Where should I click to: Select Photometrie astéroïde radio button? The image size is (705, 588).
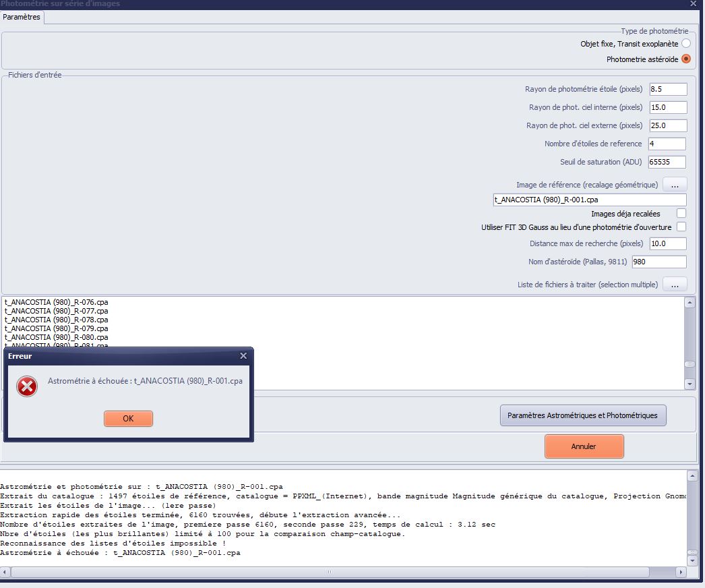pos(686,59)
